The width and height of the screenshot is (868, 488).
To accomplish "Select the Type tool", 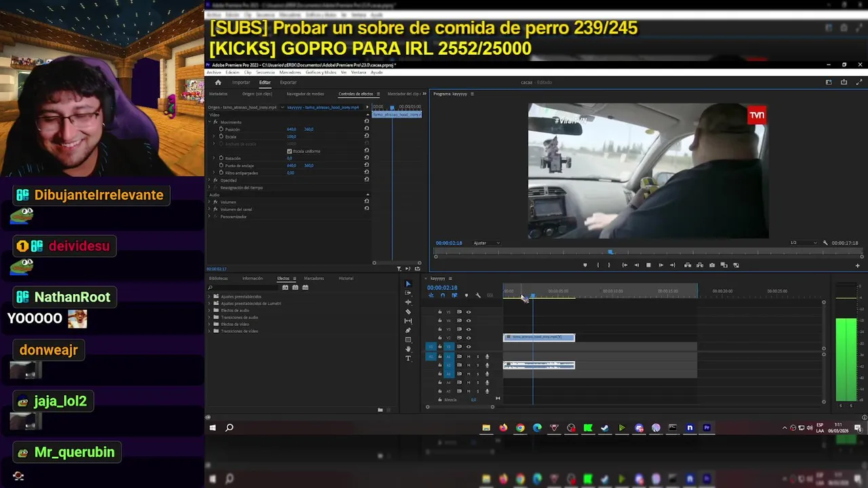I will pyautogui.click(x=408, y=358).
